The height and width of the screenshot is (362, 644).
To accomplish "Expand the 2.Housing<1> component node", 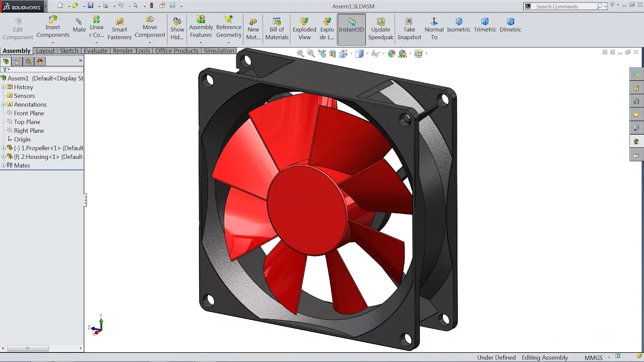I will click(4, 157).
